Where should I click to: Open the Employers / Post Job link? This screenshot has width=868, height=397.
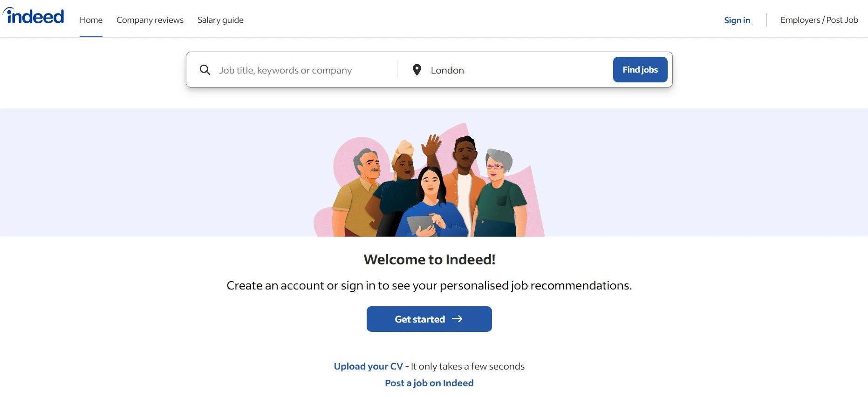(x=819, y=20)
